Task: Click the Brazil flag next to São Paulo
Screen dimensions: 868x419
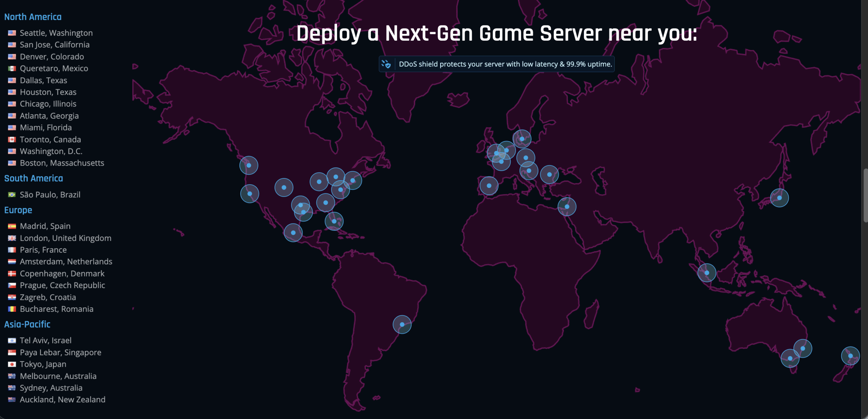Action: [x=12, y=195]
